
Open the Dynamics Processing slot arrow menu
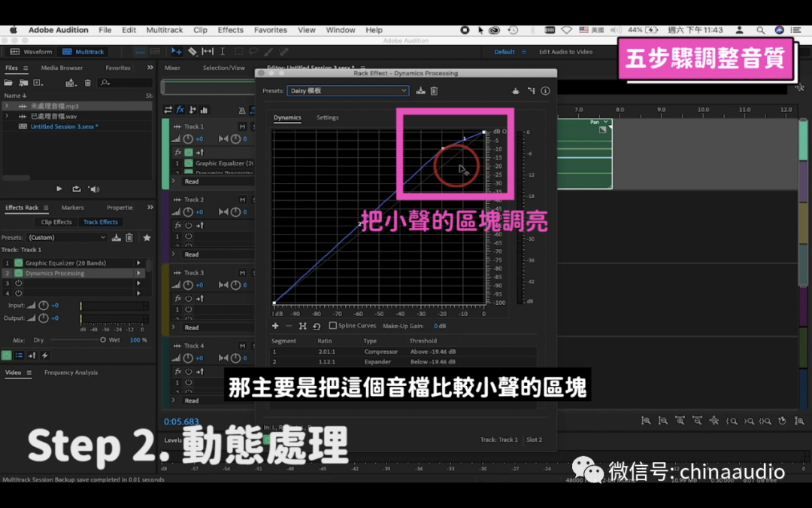pos(138,273)
